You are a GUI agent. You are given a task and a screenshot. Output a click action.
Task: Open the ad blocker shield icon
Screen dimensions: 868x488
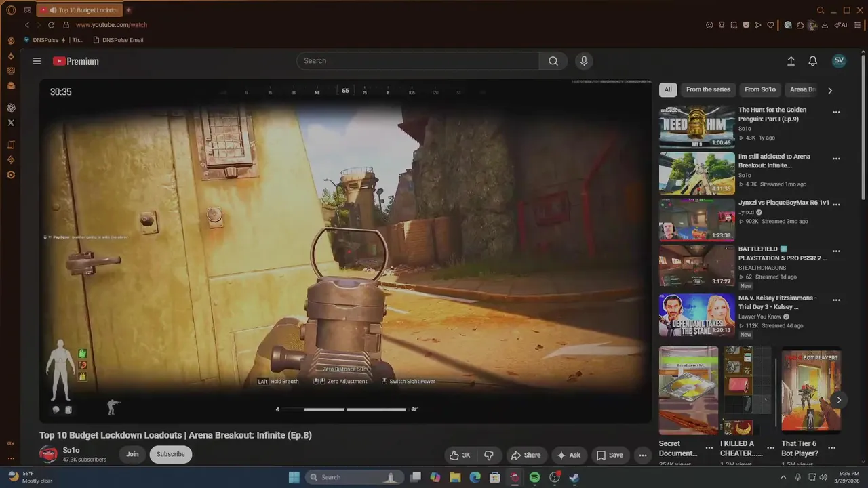(746, 25)
